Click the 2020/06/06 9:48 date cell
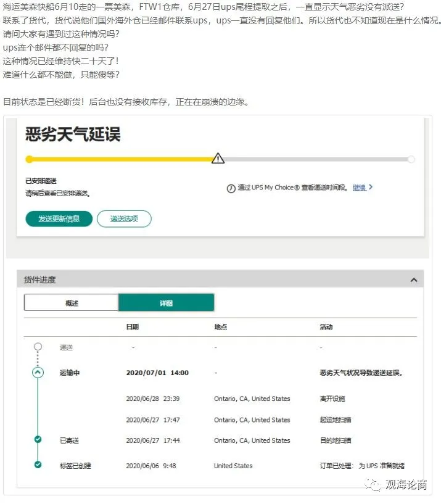The width and height of the screenshot is (441, 504). pyautogui.click(x=150, y=466)
